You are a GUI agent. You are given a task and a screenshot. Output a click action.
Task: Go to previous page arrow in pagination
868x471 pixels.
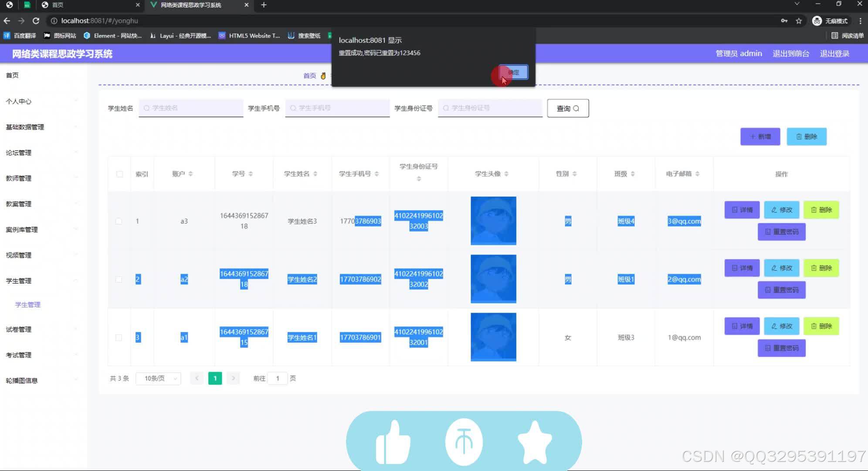coord(197,378)
